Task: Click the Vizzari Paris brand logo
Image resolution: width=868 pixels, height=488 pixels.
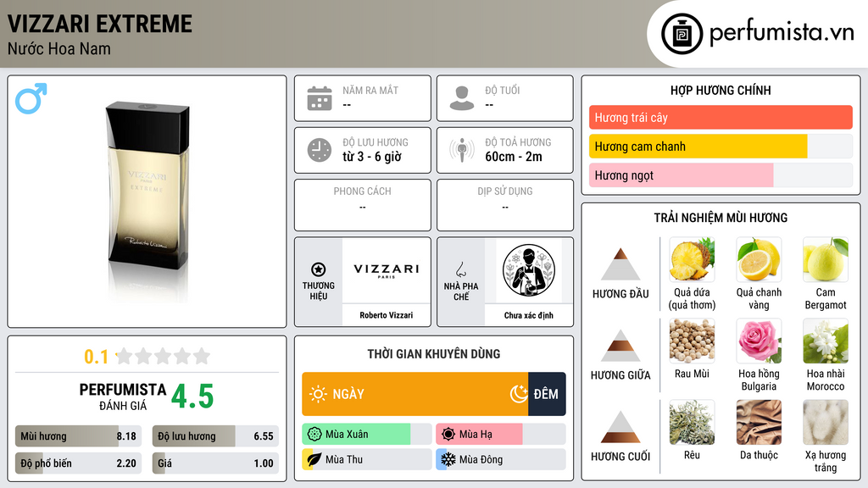Action: tap(387, 270)
